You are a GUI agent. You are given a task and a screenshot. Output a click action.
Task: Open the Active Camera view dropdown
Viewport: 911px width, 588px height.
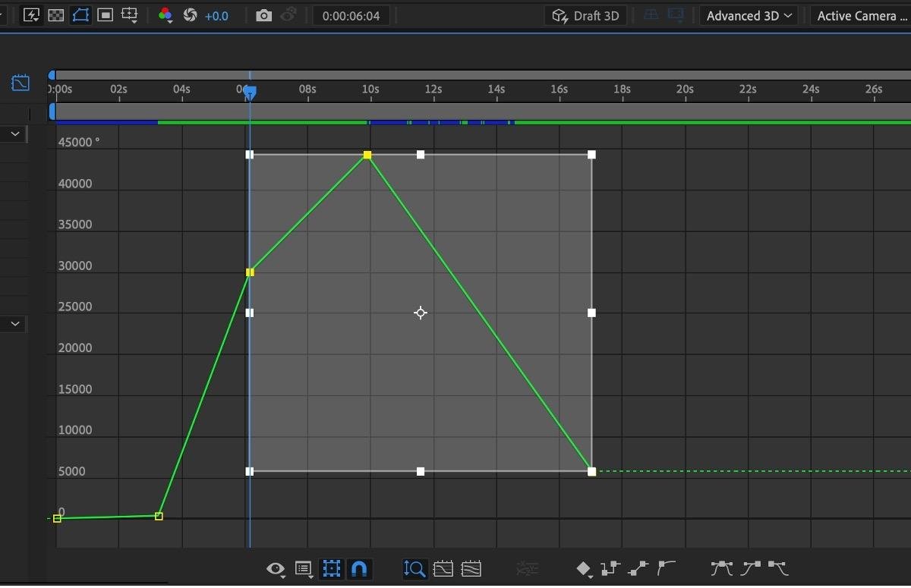[x=860, y=15]
